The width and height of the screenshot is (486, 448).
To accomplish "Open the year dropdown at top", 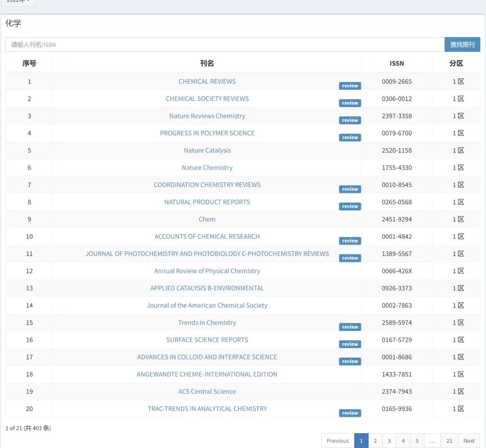I will click(x=18, y=2).
